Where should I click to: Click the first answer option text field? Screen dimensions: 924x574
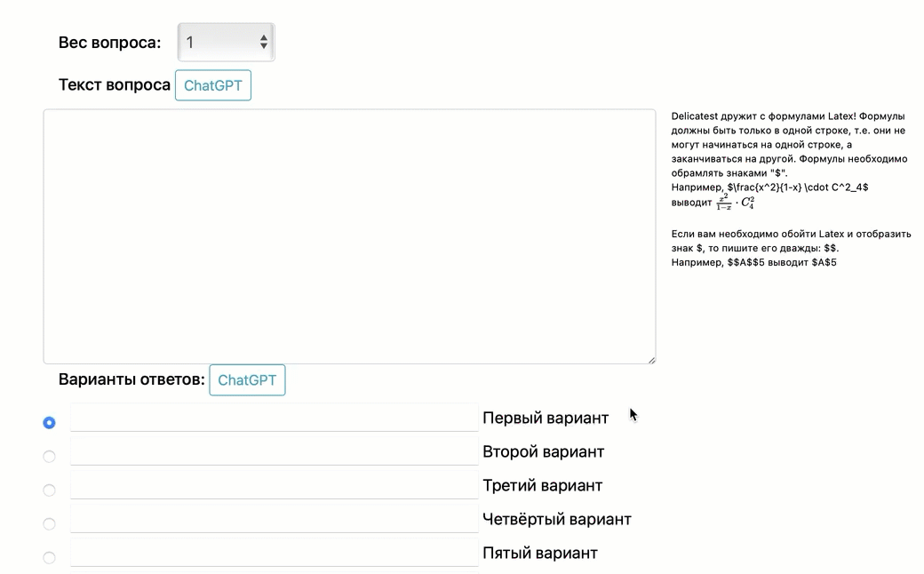(x=274, y=418)
